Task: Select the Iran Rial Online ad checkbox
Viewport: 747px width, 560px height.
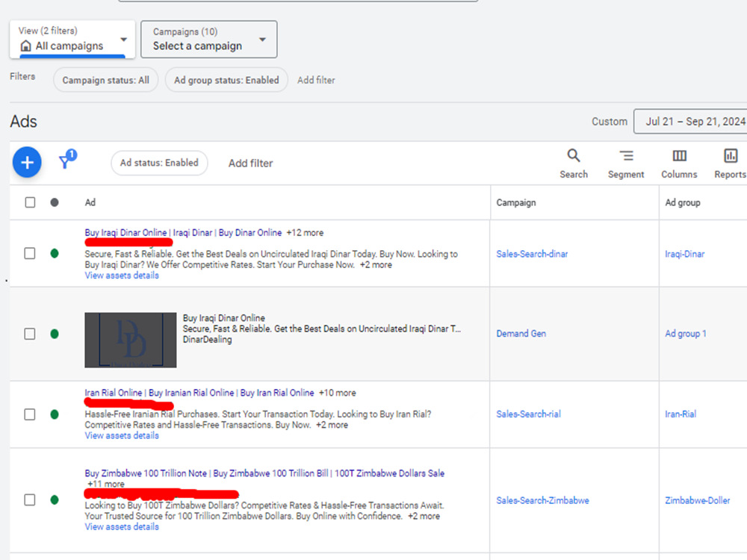Action: tap(30, 414)
